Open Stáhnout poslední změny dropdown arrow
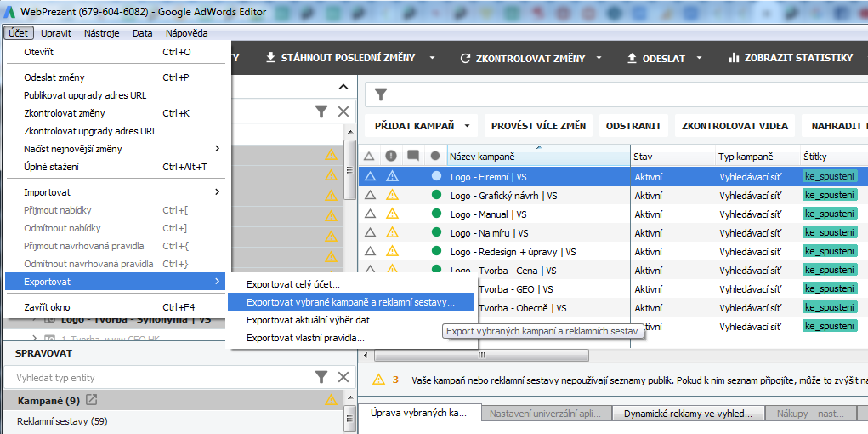The width and height of the screenshot is (868, 434). coord(433,58)
